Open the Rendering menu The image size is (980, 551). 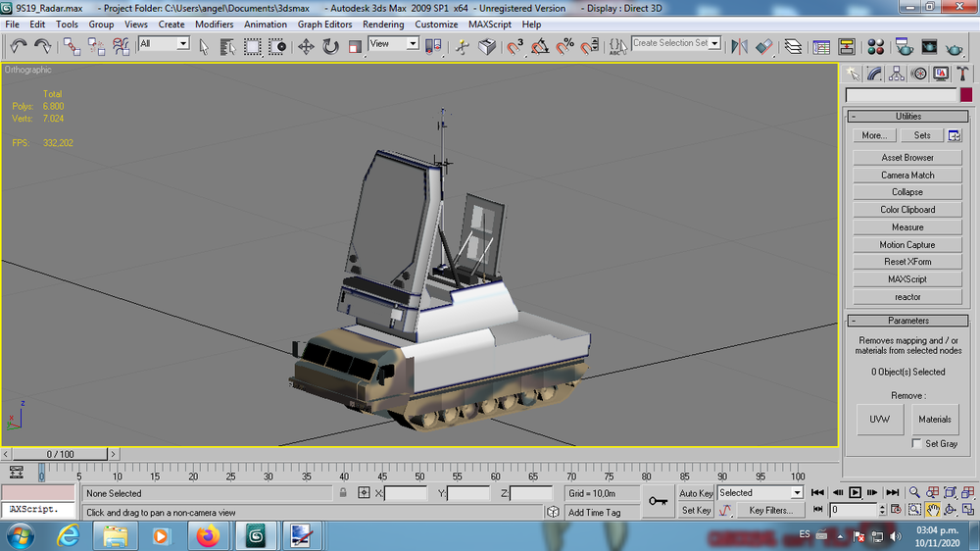tap(383, 25)
